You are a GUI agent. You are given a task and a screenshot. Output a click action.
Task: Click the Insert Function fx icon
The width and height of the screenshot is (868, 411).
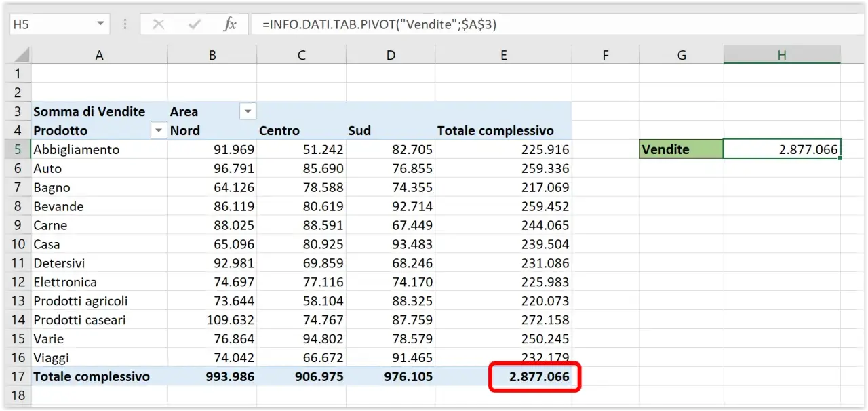tap(230, 24)
